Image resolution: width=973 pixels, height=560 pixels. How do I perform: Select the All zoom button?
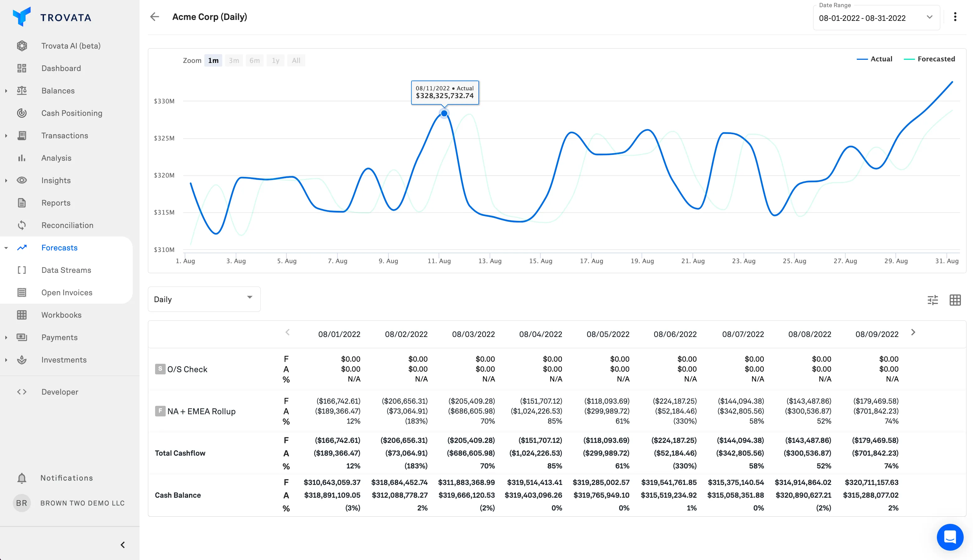point(296,60)
